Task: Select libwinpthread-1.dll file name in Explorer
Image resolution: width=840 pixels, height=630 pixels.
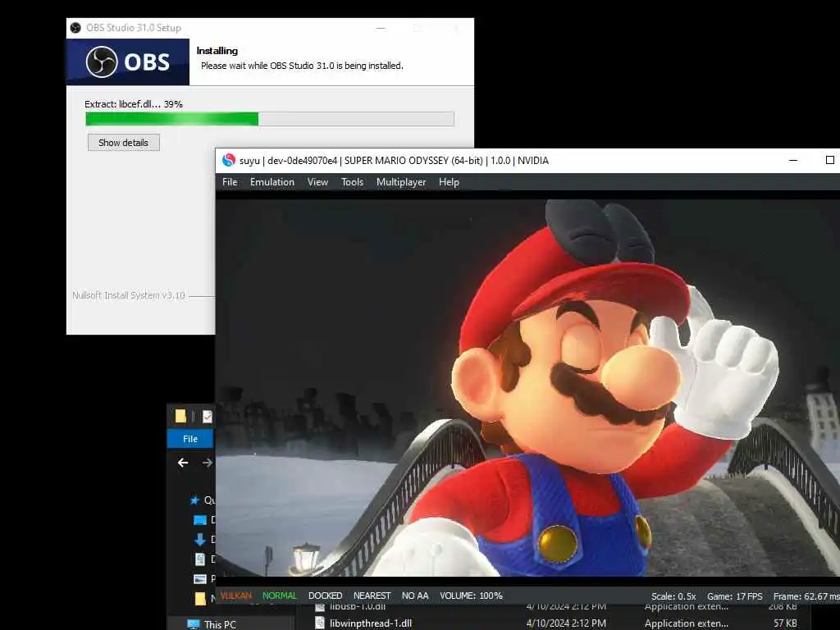Action: [x=371, y=623]
